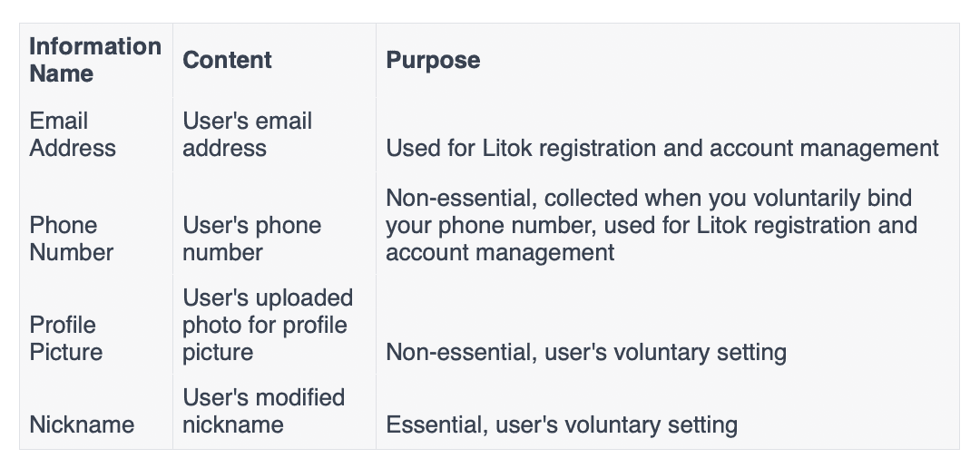Click the voluntarily bind your phone number text
Image resolution: width=980 pixels, height=468 pixels.
tap(649, 211)
